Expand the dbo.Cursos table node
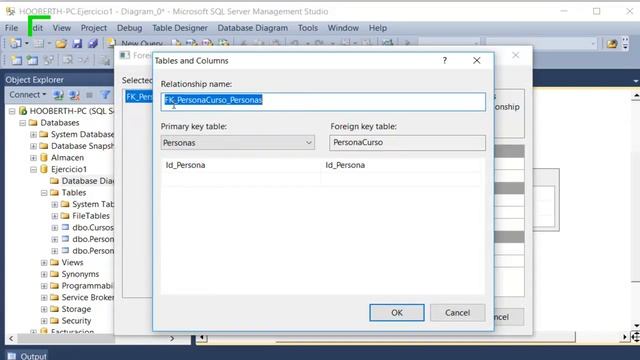Screen dimensions: 640x360 [x=54, y=227]
